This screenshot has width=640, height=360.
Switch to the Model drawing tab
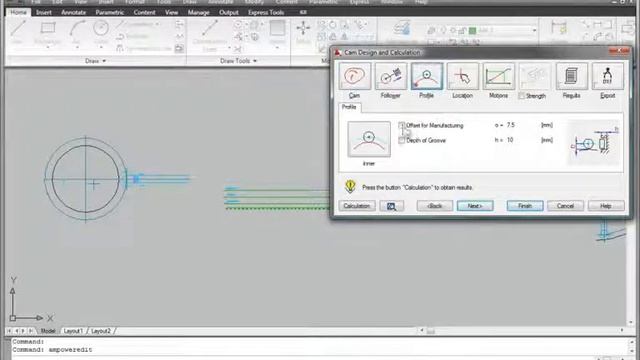tap(48, 331)
